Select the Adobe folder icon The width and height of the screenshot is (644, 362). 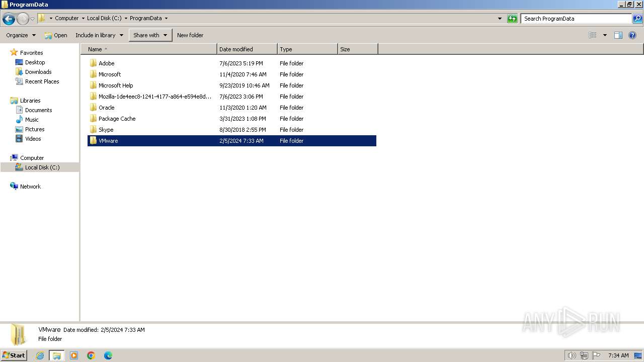pyautogui.click(x=93, y=63)
